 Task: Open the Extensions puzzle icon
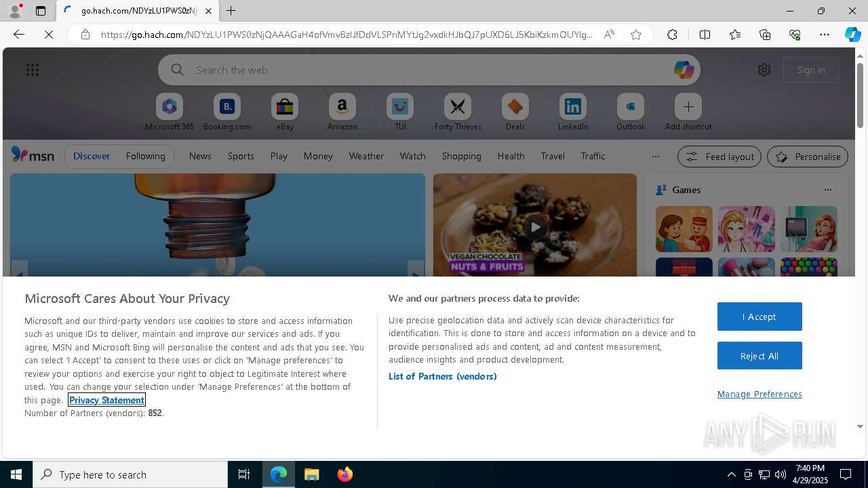(x=672, y=35)
